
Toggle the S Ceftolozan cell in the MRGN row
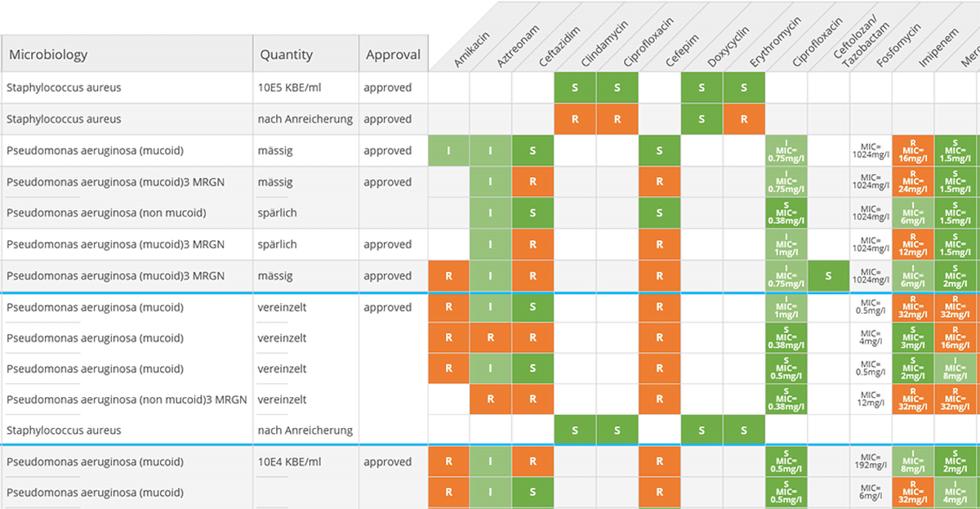828,275
